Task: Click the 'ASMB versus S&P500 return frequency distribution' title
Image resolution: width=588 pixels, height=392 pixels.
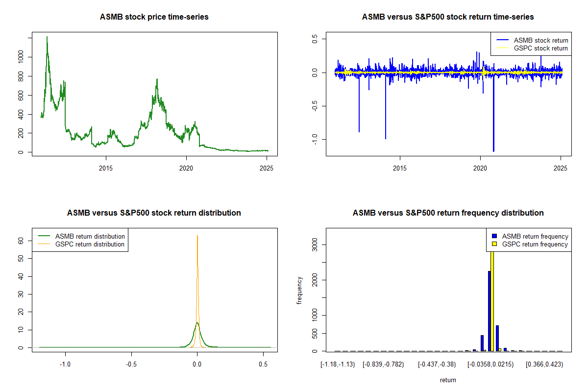Action: coord(448,213)
